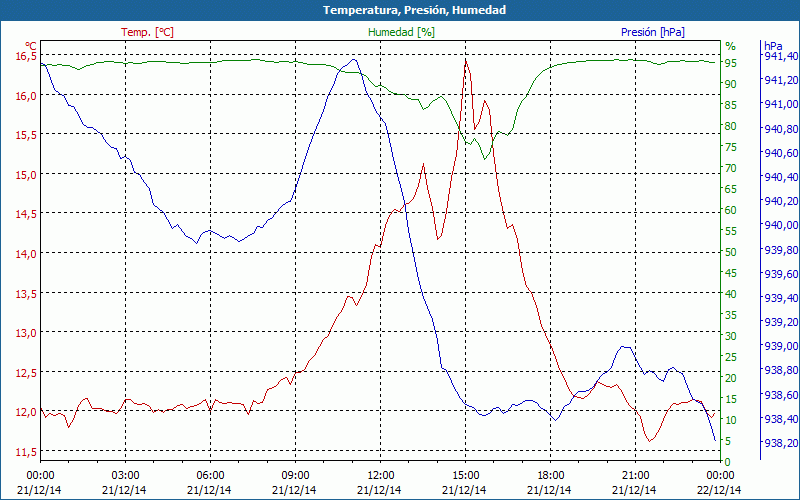Click the '20' humidity axis value
Viewport: 800px width, 500px height.
(x=731, y=378)
